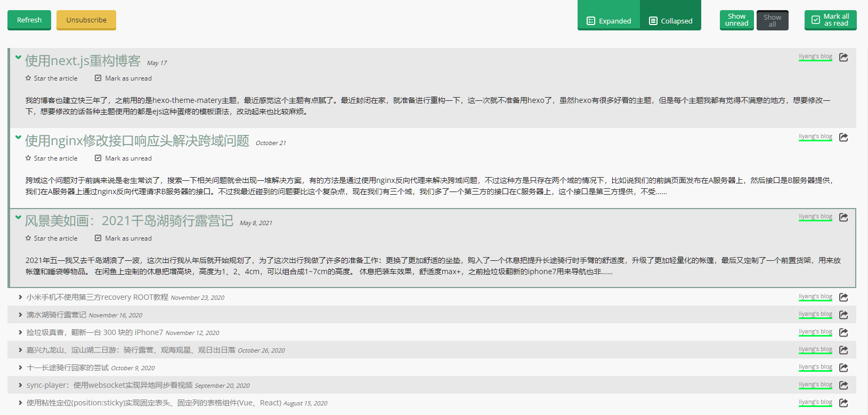The height and width of the screenshot is (415, 868).
Task: Click title 小米手机不使用第三方recovery ROOT教程
Action: (x=98, y=297)
